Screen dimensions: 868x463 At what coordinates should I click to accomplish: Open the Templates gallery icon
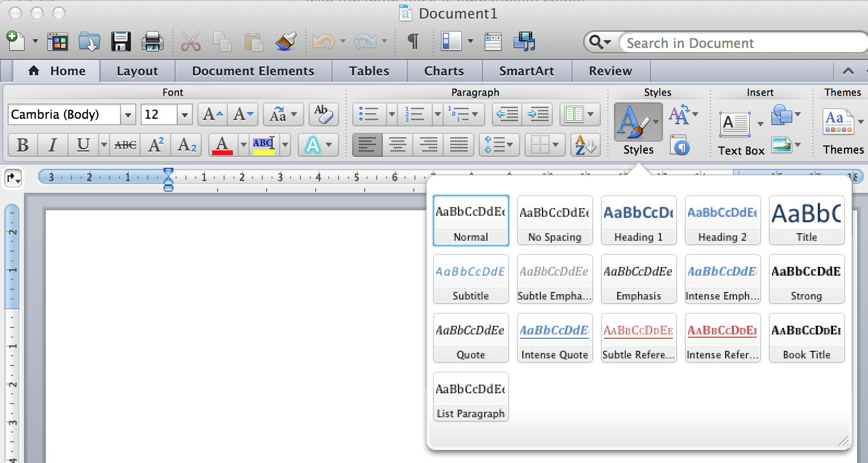57,41
